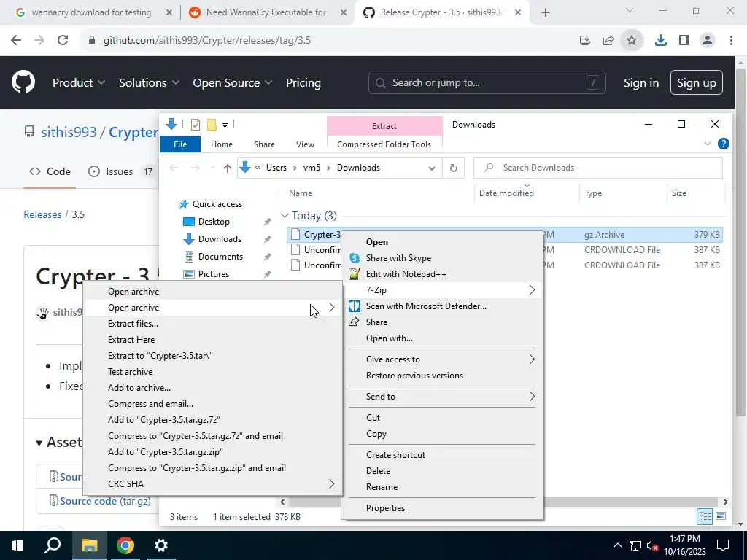Show hidden system tray icons
This screenshot has height=560, width=747.
click(x=617, y=545)
